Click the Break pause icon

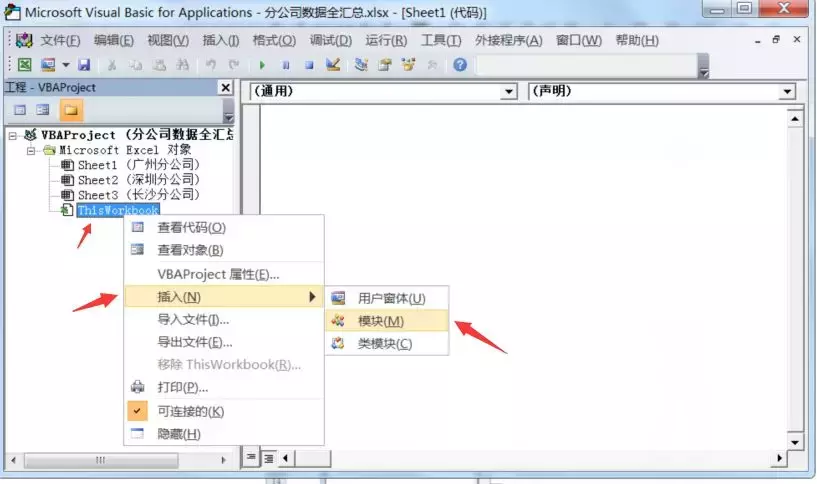(x=286, y=65)
